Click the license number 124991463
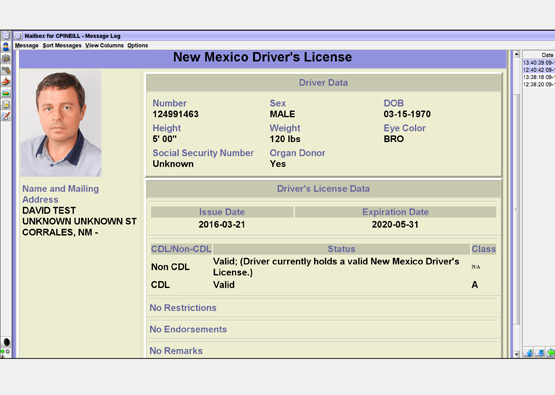The width and height of the screenshot is (555, 395). click(x=176, y=114)
